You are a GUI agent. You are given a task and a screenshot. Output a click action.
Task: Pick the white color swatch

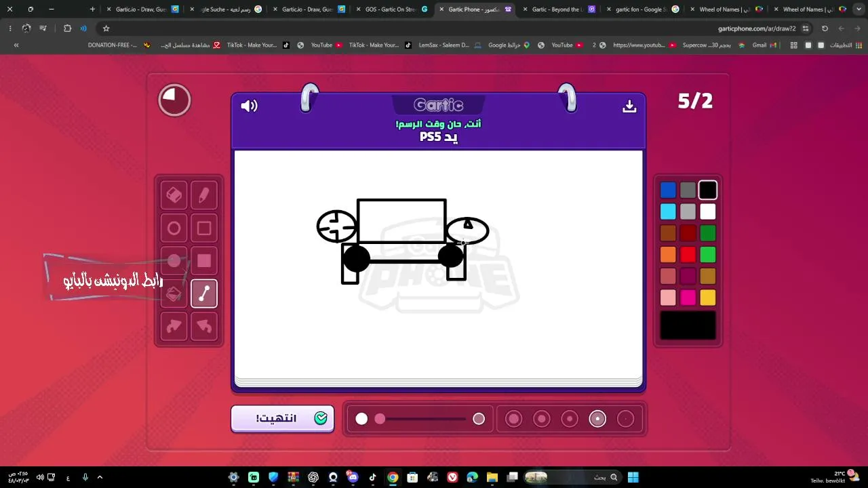[x=708, y=212]
